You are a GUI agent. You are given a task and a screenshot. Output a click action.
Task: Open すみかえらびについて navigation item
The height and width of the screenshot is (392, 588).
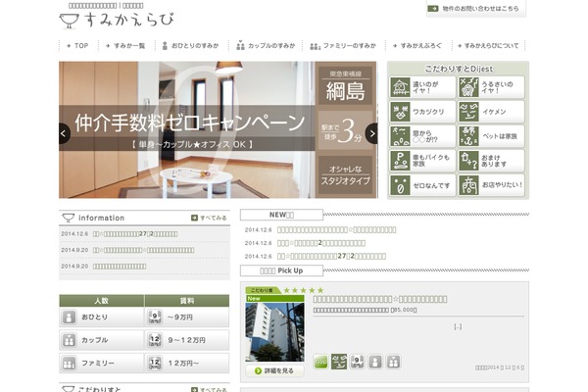click(488, 46)
